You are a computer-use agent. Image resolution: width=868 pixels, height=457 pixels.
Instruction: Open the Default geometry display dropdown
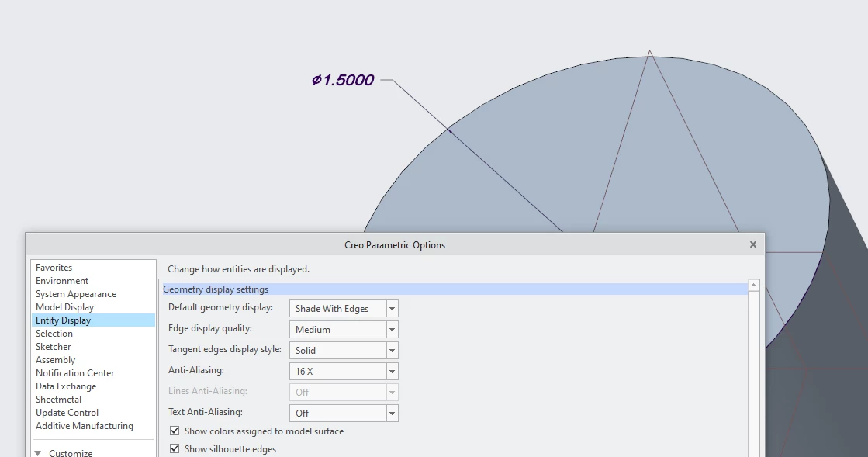[392, 309]
